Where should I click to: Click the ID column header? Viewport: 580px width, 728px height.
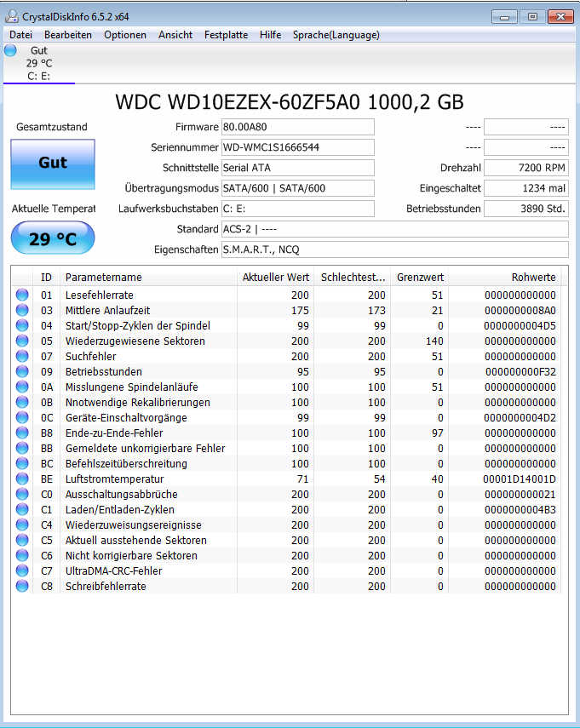[x=47, y=278]
